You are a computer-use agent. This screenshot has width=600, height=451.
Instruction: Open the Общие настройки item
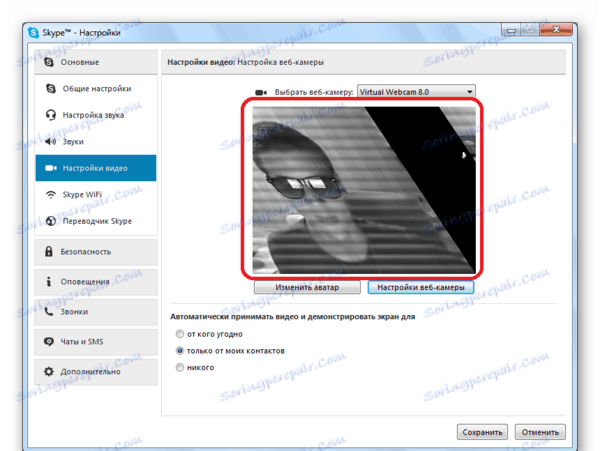96,88
